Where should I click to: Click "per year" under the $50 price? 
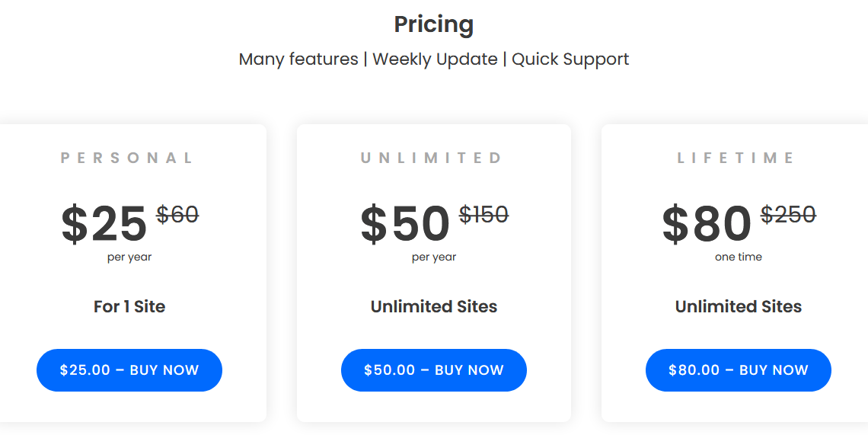pyautogui.click(x=434, y=257)
